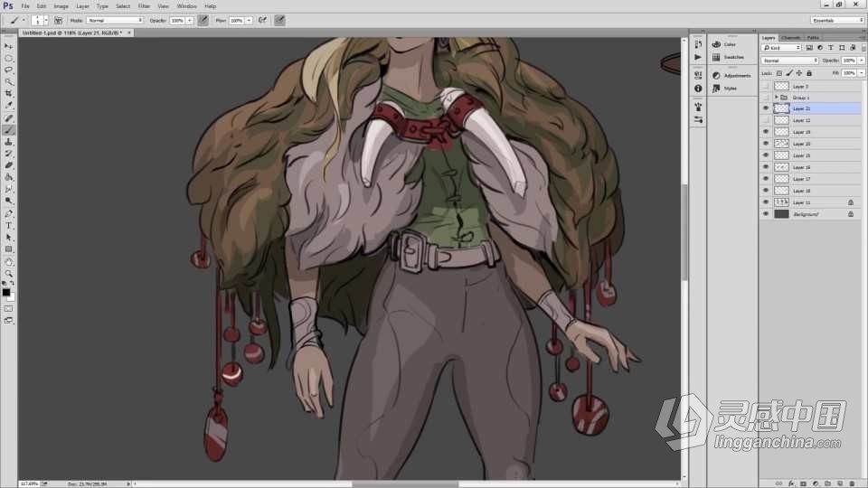Open the Window menu

pos(186,6)
